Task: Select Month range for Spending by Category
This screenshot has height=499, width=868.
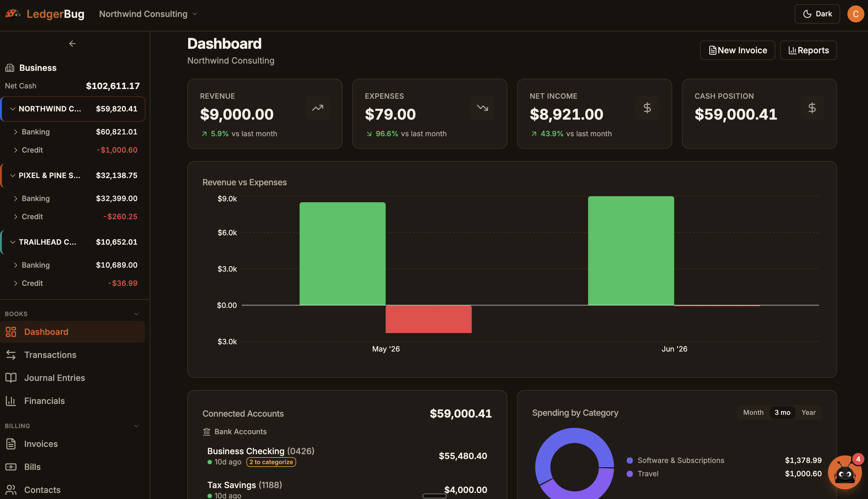Action: point(753,413)
